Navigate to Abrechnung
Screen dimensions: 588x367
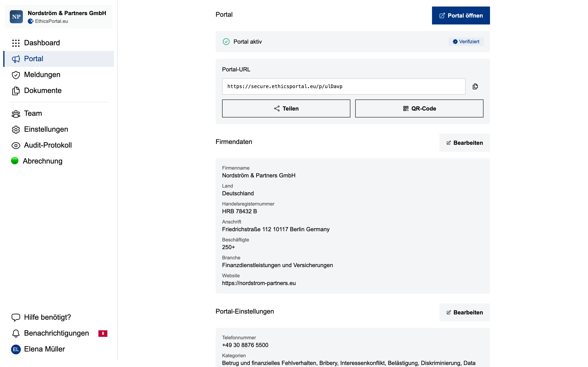pyautogui.click(x=43, y=161)
